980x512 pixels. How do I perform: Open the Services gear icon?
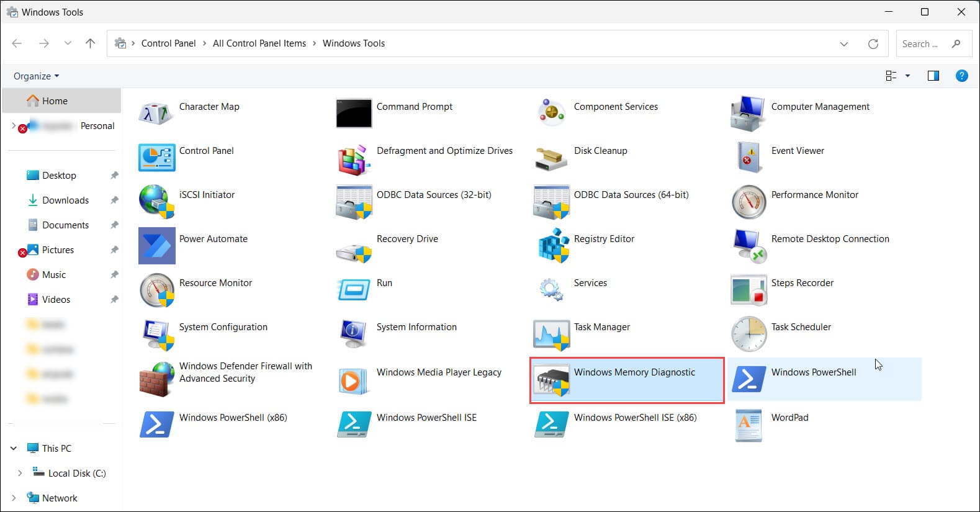click(551, 289)
